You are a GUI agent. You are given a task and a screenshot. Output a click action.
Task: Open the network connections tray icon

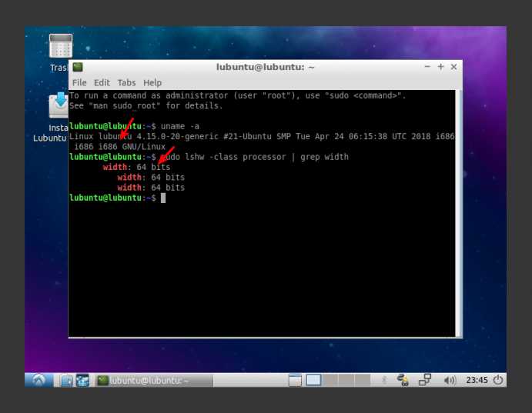(425, 380)
